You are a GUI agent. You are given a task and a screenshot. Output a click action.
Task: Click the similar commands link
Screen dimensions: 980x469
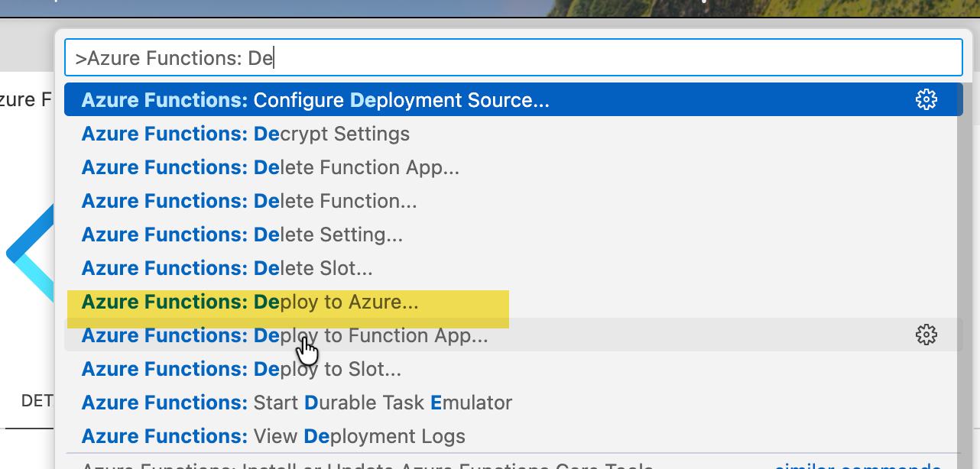[x=856, y=464]
